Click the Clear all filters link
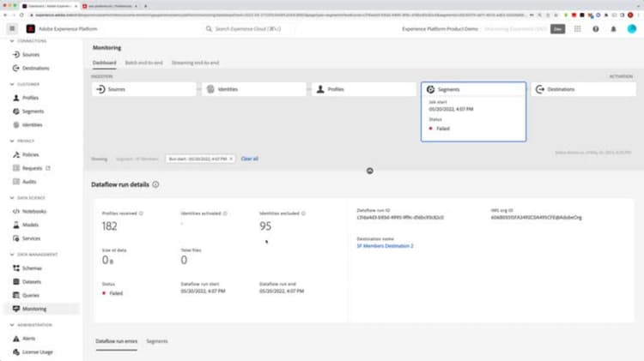This screenshot has height=361, width=644. pos(250,159)
